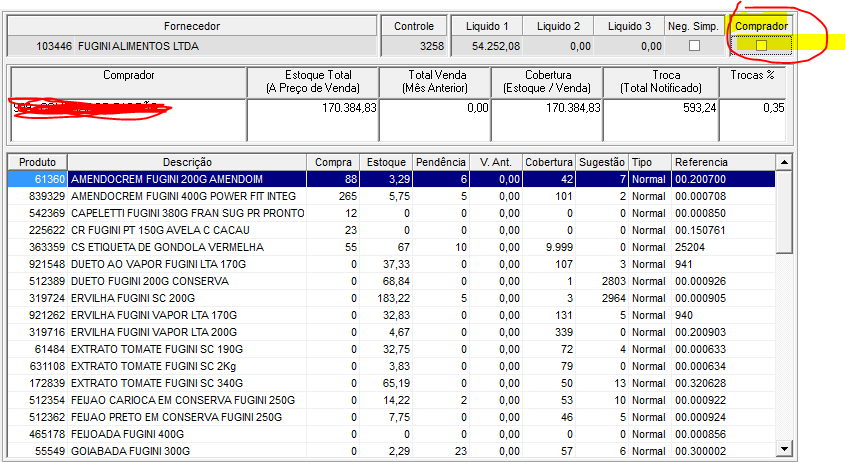
Task: Select row FEIJAO PRETO EM CONSERVA FUGINI 250G
Action: [391, 417]
